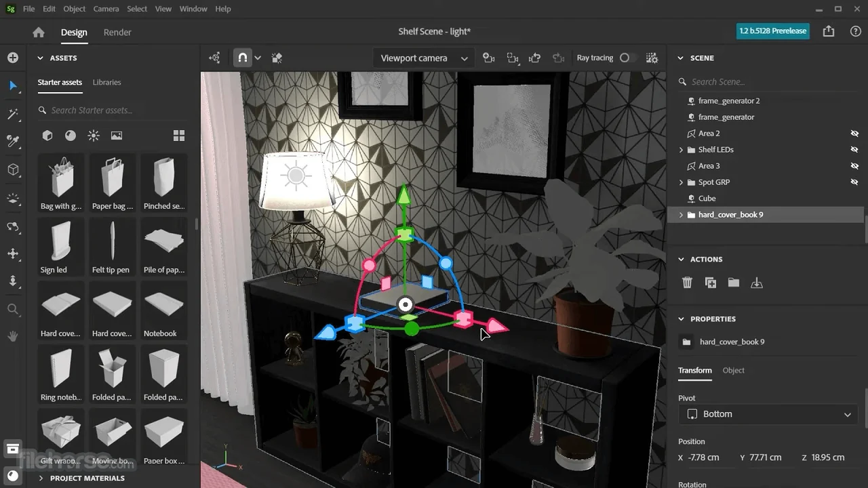Delete selected object with trash icon
The height and width of the screenshot is (488, 868).
687,283
